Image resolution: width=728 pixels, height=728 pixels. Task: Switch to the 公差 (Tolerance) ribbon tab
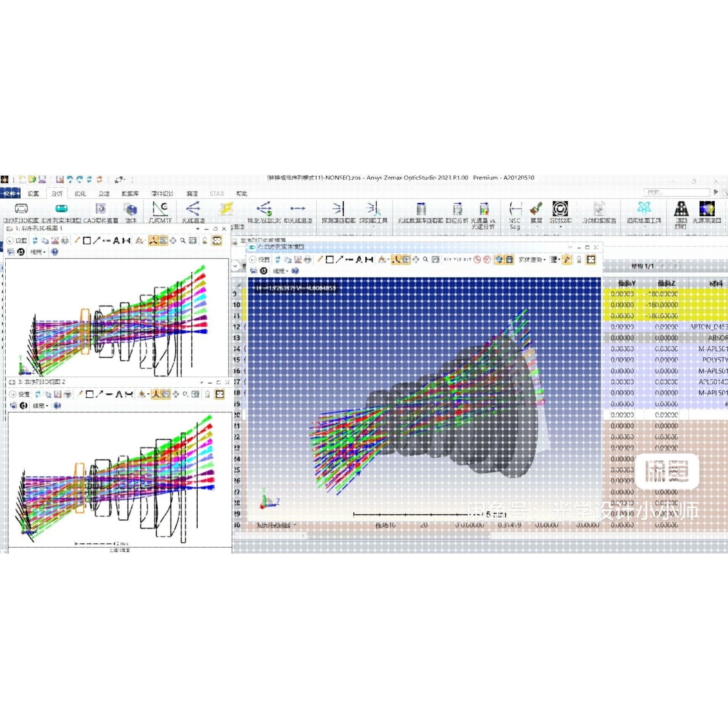tap(104, 194)
